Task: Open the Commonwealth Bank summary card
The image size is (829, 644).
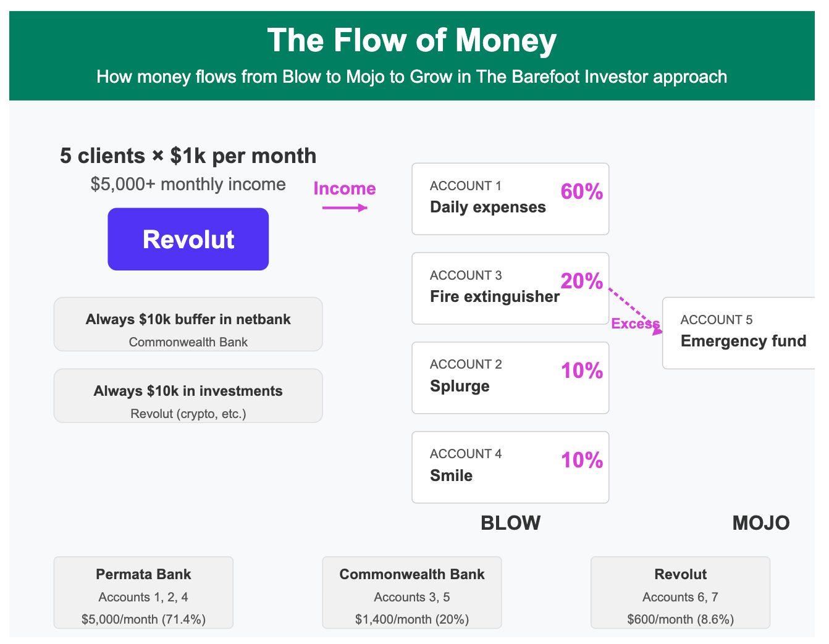Action: coord(412,593)
